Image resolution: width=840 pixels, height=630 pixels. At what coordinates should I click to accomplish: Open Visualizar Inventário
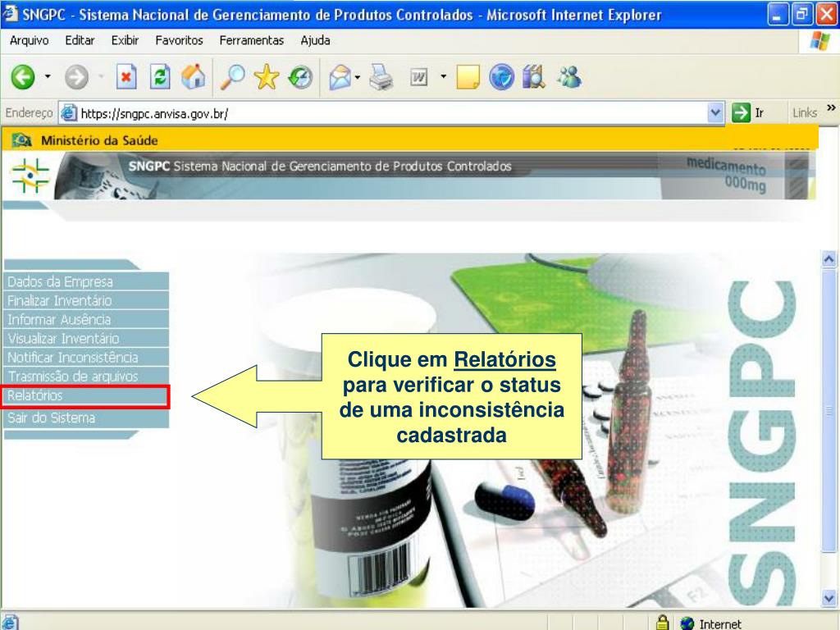click(x=86, y=339)
